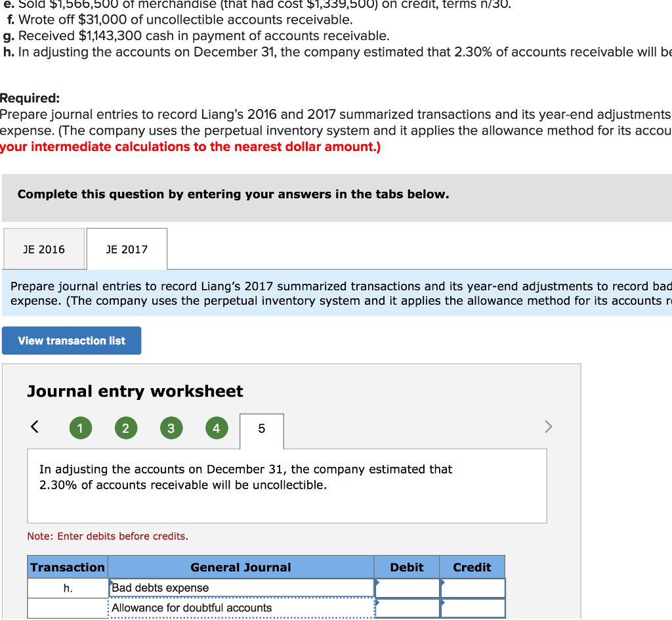Viewport: 672px width, 620px height.
Task: Open journal entry step 4
Action: pyautogui.click(x=217, y=428)
